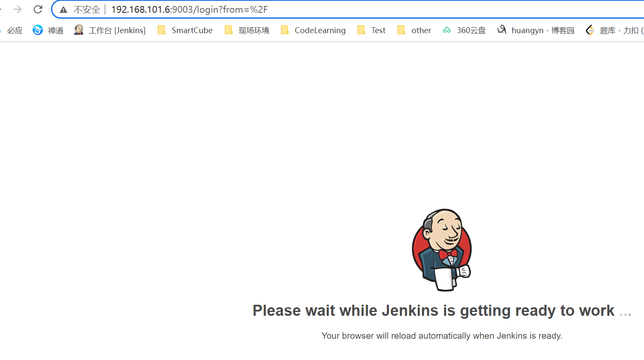Viewport: 644px width, 360px height.
Task: Click the Jenkins butler logo image
Action: [x=442, y=250]
